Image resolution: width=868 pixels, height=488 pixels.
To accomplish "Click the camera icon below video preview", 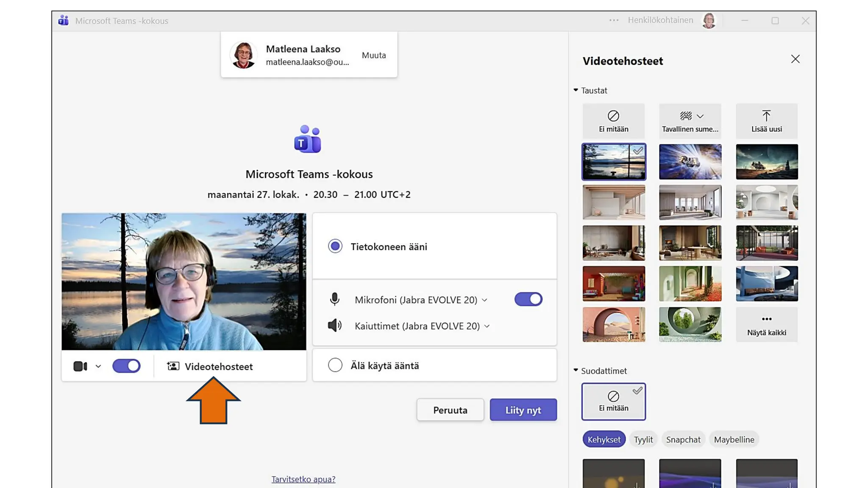I will 80,366.
